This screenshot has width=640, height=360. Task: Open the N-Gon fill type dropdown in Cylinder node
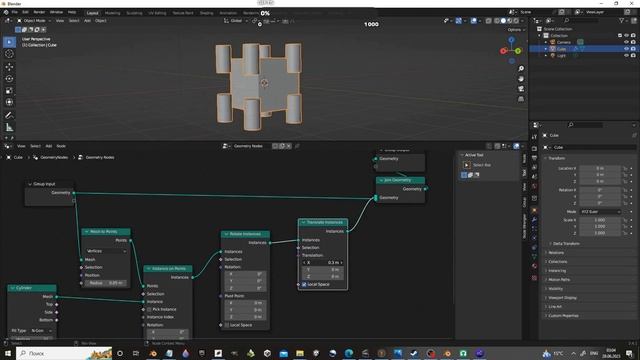(x=42, y=331)
